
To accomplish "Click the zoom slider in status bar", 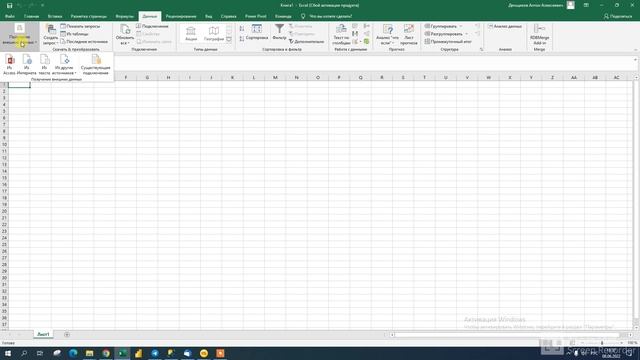I will 602,343.
